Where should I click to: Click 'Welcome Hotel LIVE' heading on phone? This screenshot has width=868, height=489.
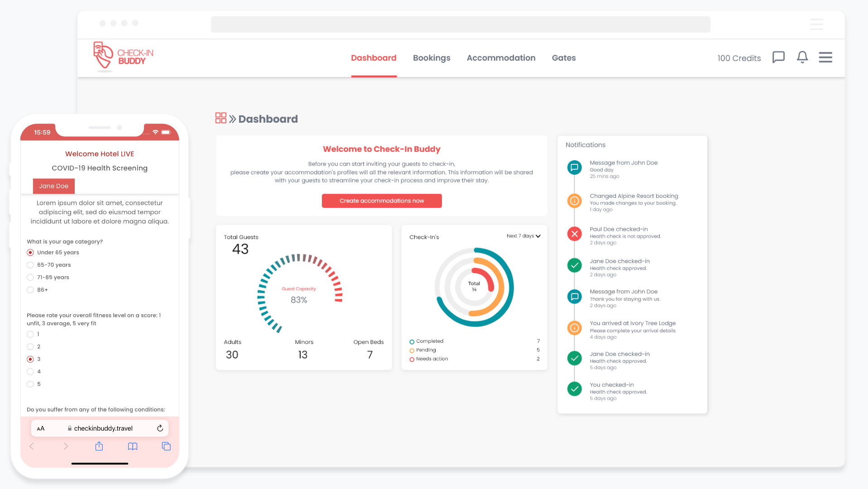(100, 154)
